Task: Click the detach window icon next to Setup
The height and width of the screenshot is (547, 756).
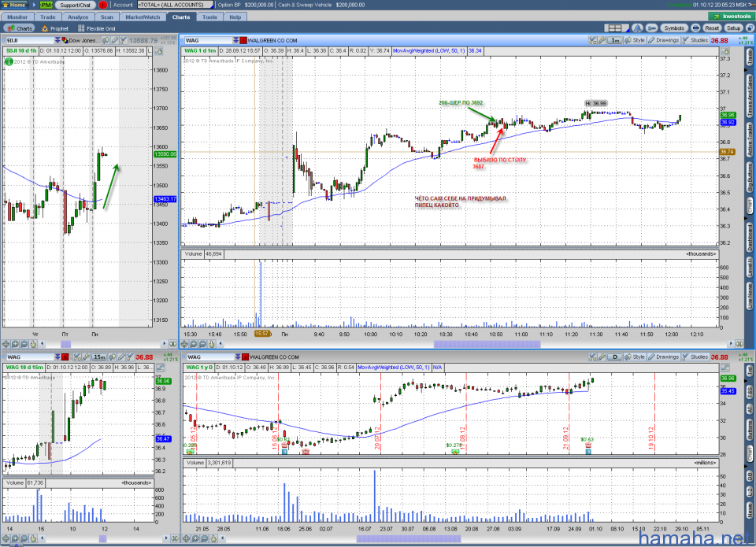Action: [x=750, y=28]
